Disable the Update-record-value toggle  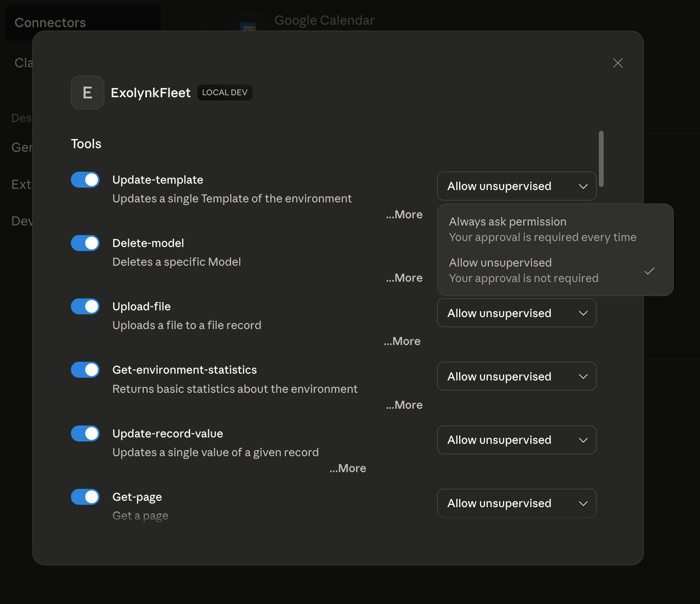(85, 433)
